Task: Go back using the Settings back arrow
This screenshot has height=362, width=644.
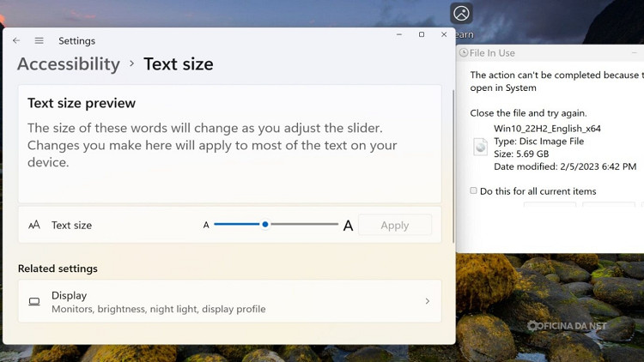Action: [x=16, y=40]
